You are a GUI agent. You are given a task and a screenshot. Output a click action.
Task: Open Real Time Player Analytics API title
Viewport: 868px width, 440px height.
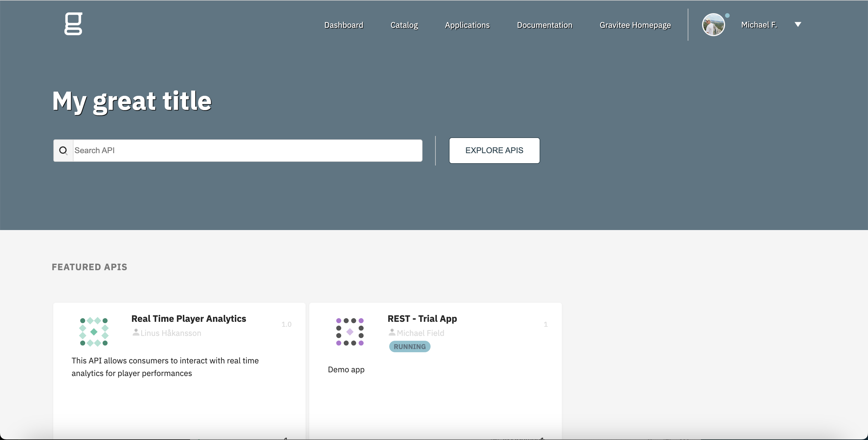click(x=189, y=318)
